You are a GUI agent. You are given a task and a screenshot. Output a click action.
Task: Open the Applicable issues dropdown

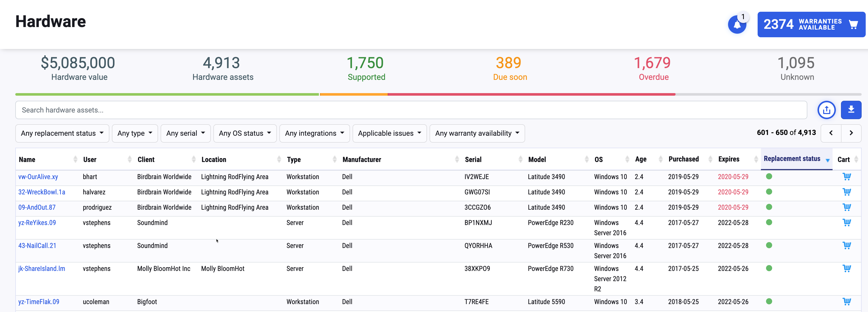pos(389,133)
